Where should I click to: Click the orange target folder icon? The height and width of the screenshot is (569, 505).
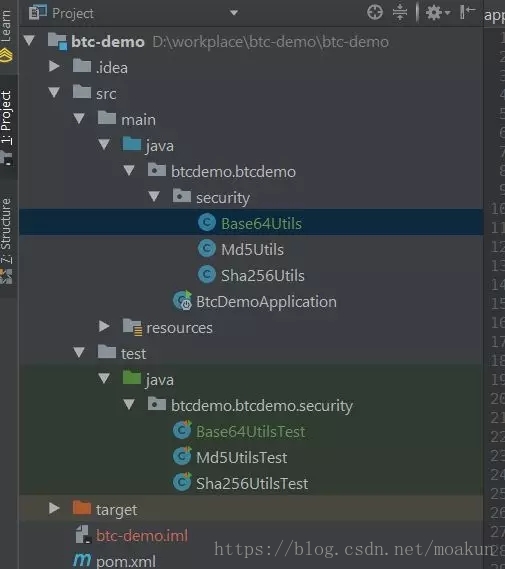click(82, 508)
